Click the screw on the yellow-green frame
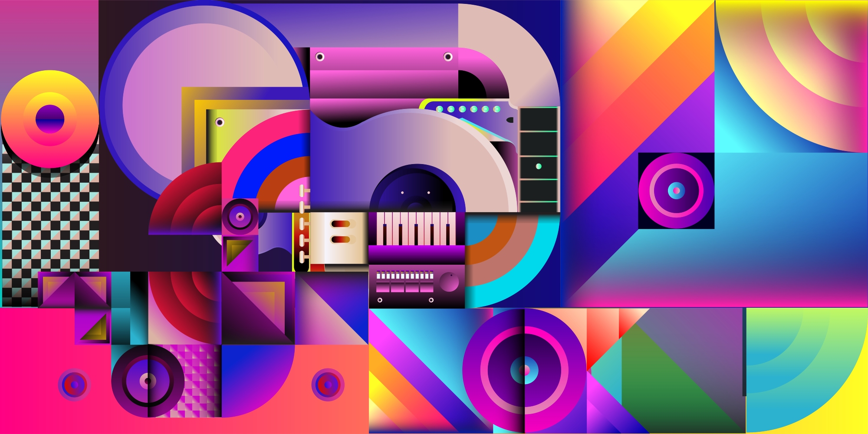 click(x=220, y=122)
